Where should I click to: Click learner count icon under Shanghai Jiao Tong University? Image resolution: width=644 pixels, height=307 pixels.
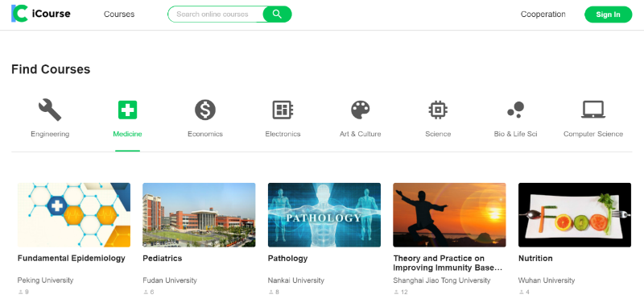coord(396,292)
